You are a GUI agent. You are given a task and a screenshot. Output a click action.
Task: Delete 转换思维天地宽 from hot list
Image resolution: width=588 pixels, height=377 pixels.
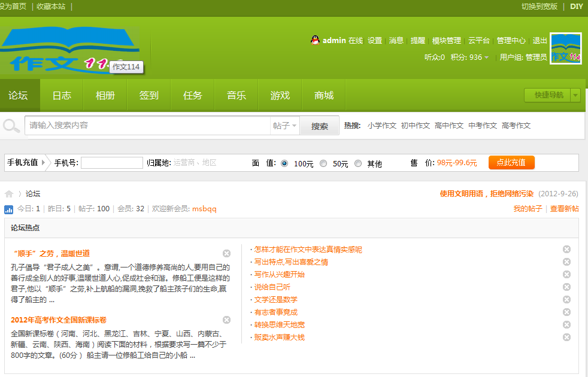click(x=566, y=325)
